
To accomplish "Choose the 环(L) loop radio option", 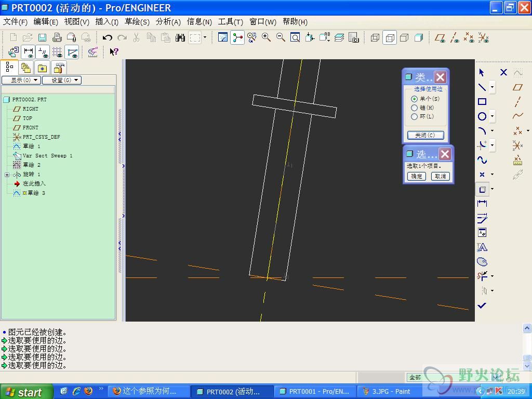I will click(415, 116).
